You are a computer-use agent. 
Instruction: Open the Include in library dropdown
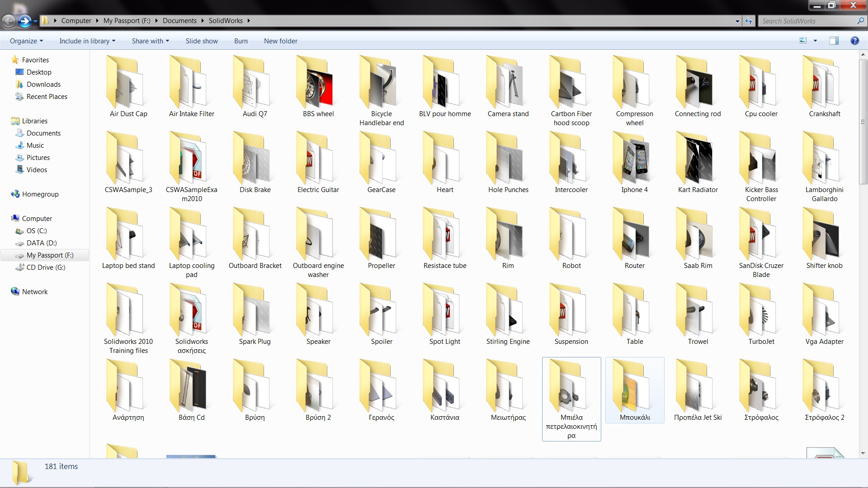coord(87,41)
